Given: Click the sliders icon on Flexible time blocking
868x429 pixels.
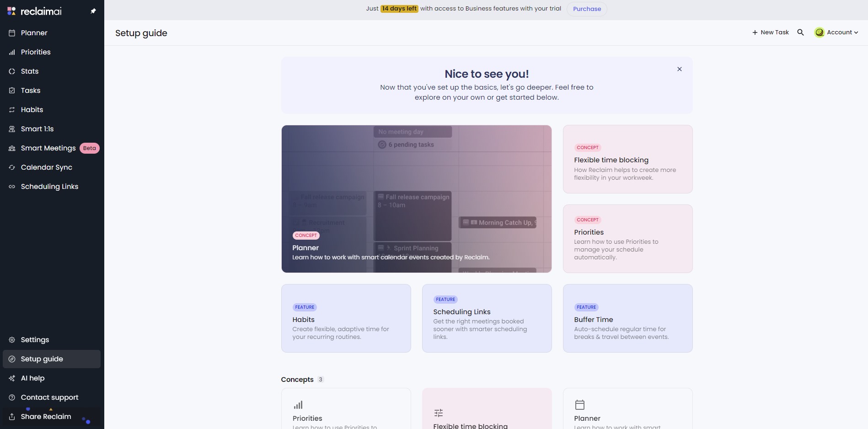Looking at the screenshot, I should [439, 413].
